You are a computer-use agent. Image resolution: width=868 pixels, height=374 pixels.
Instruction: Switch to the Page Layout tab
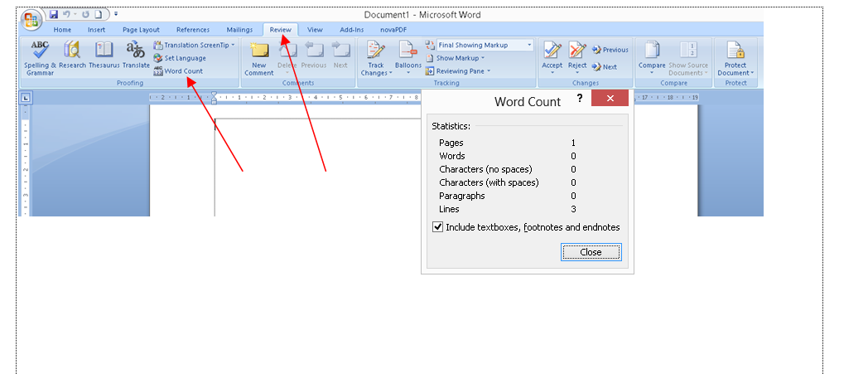(x=141, y=30)
